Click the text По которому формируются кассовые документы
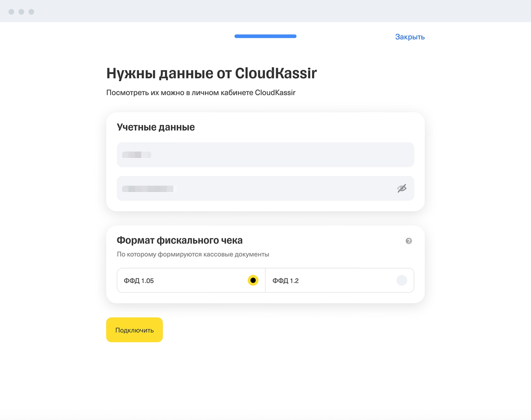Viewport: 531px width, 420px height. 193,254
